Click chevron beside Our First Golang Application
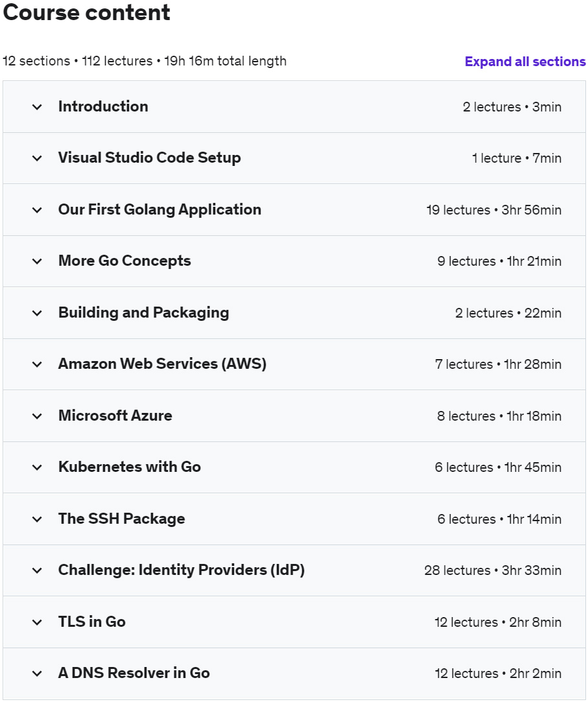The image size is (588, 702). pyautogui.click(x=37, y=210)
